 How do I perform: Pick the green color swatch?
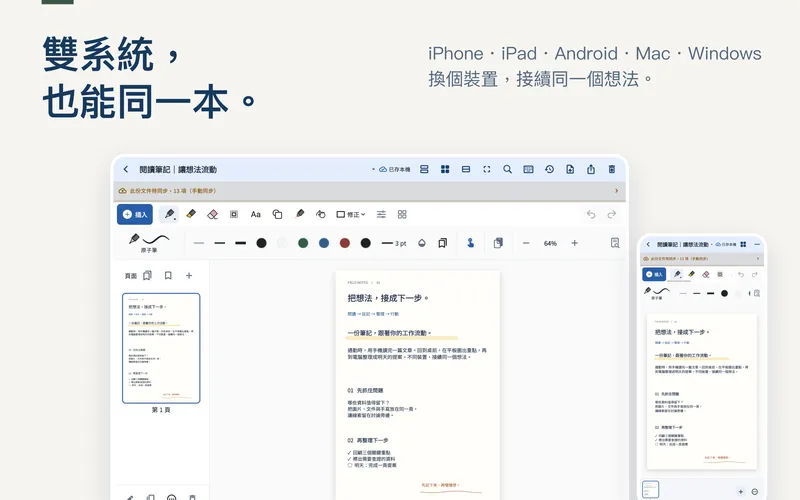[303, 243]
